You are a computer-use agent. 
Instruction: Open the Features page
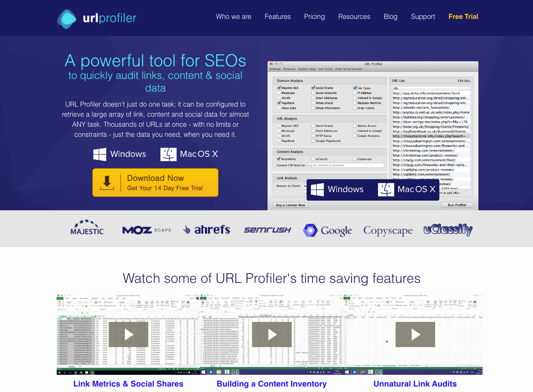pos(278,17)
